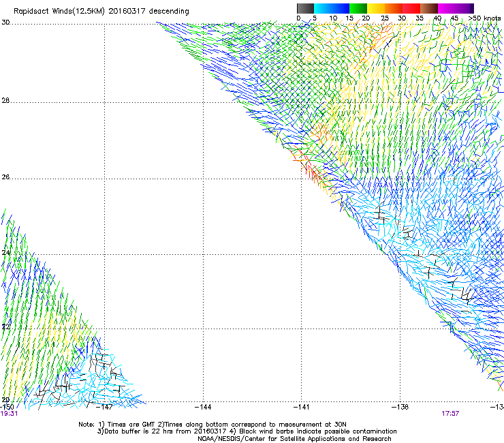This screenshot has height=443, width=504.
Task: Click the "15" legend scale label
Action: click(349, 18)
